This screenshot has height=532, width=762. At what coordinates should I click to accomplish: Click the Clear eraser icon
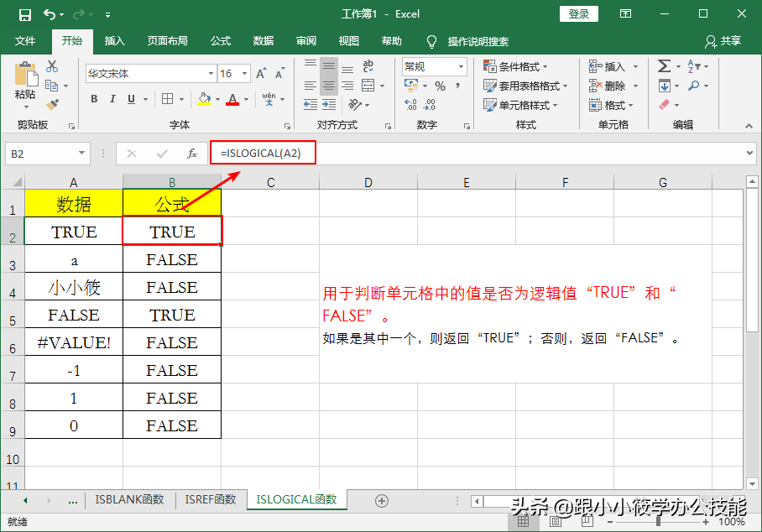[x=665, y=104]
